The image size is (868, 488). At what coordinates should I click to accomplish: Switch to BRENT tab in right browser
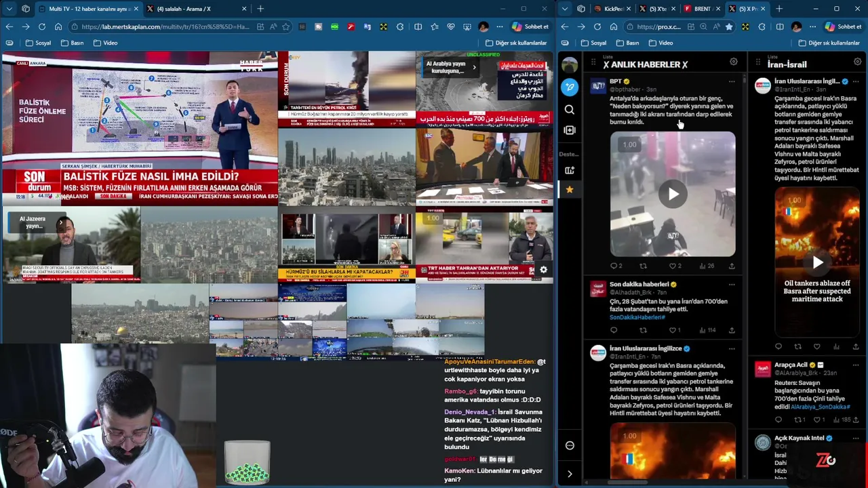pos(702,9)
